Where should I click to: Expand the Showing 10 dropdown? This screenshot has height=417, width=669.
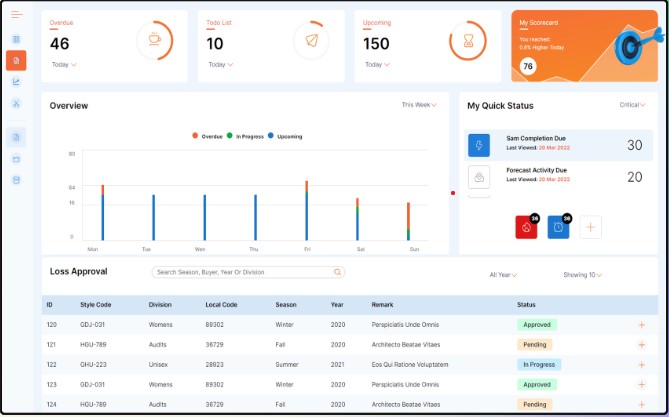click(x=581, y=274)
